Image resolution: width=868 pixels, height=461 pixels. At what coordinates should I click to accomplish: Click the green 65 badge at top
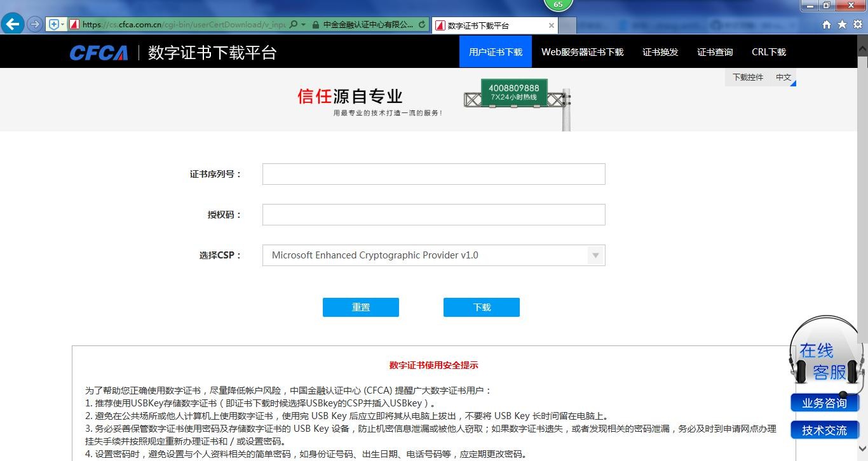click(558, 4)
